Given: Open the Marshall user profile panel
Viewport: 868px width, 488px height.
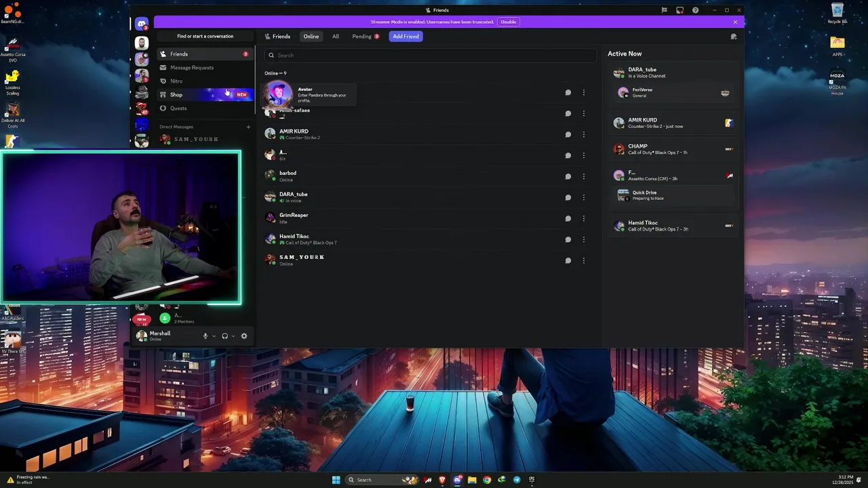Looking at the screenshot, I should click(x=166, y=336).
